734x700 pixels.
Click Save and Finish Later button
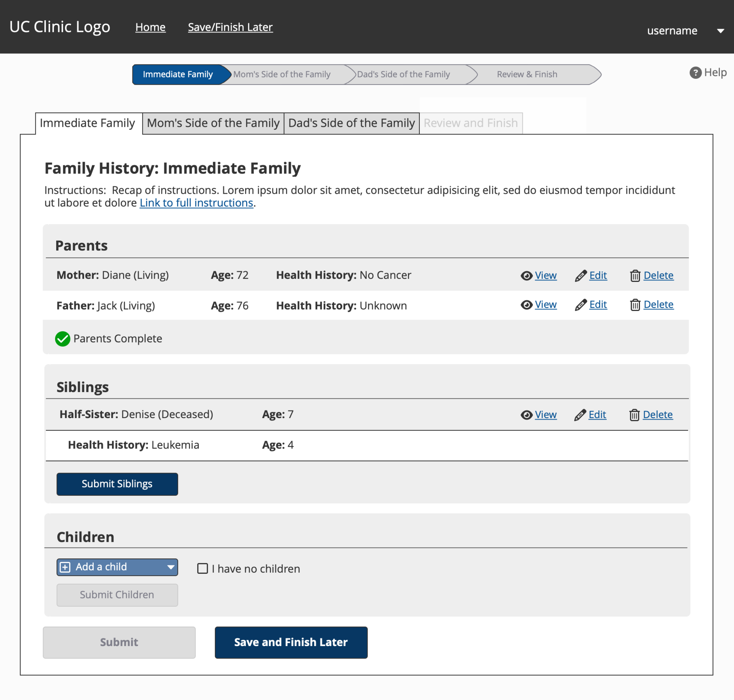[291, 642]
